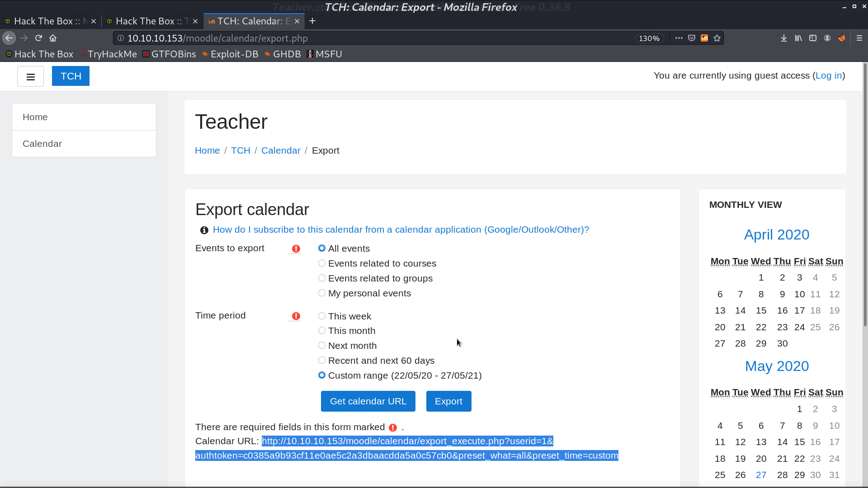Screen dimensions: 868x488
Task: Open the GHDB bookmark
Action: click(283, 54)
